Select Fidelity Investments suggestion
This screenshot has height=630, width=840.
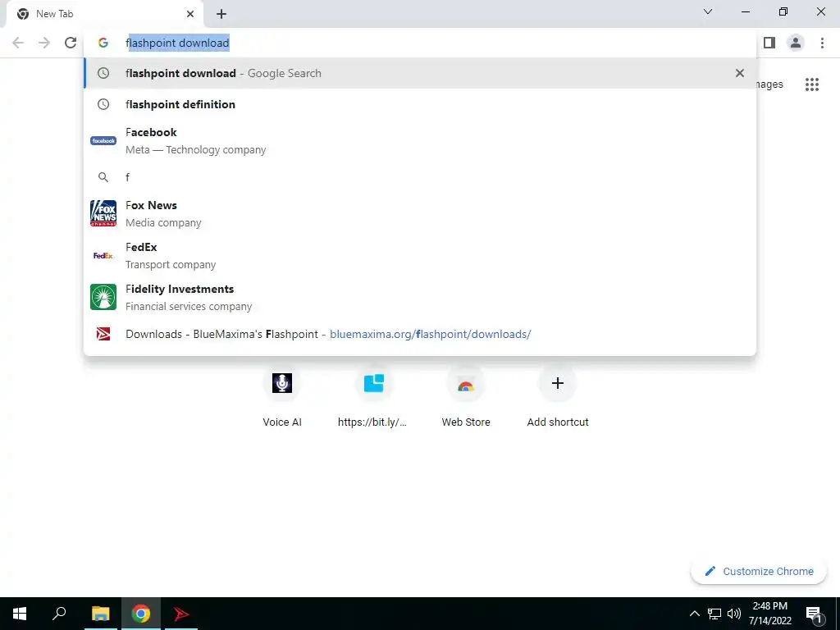pos(420,297)
